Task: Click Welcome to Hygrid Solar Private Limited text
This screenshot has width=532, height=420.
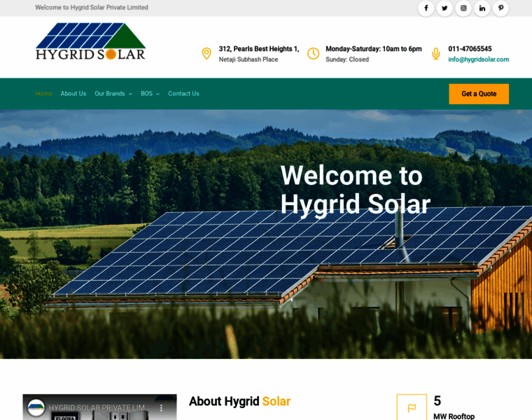Action: (x=92, y=8)
